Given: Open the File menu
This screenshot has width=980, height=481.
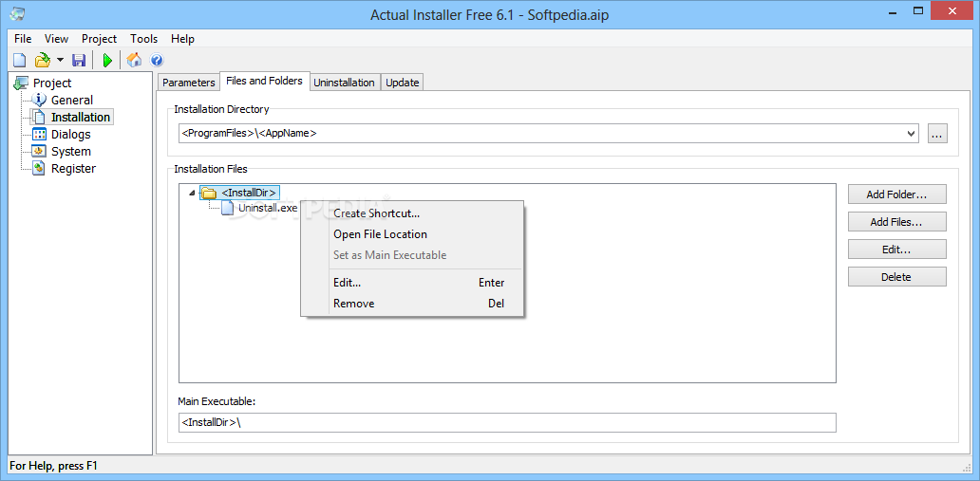Looking at the screenshot, I should pyautogui.click(x=23, y=39).
